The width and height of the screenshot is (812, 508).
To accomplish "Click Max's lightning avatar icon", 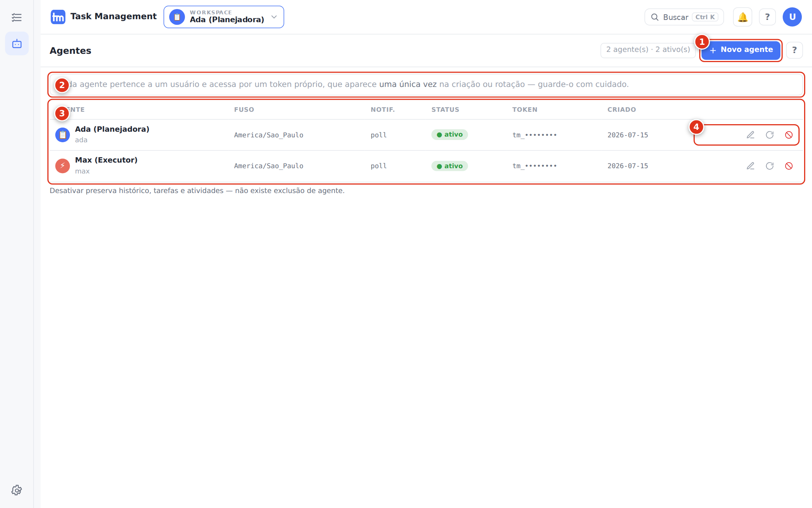I will 62,166.
